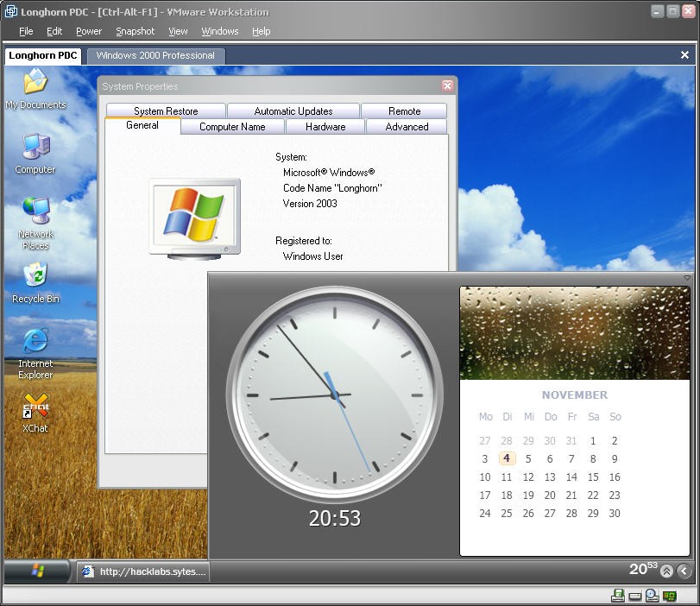Open the Network Places icon

35,214
